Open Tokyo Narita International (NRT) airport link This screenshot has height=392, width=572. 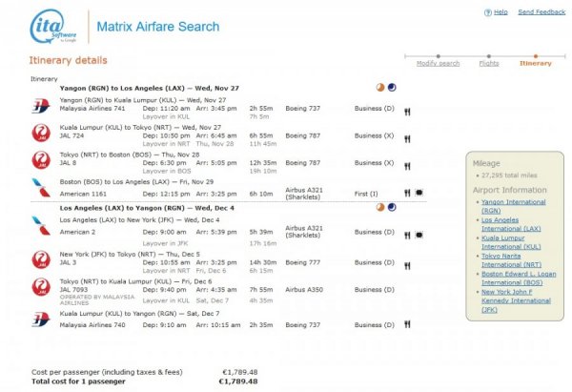point(511,260)
